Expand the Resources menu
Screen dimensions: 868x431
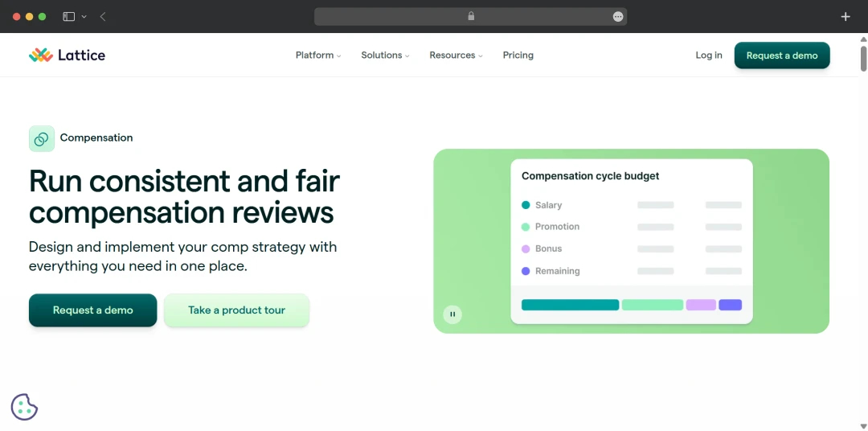[x=457, y=55]
